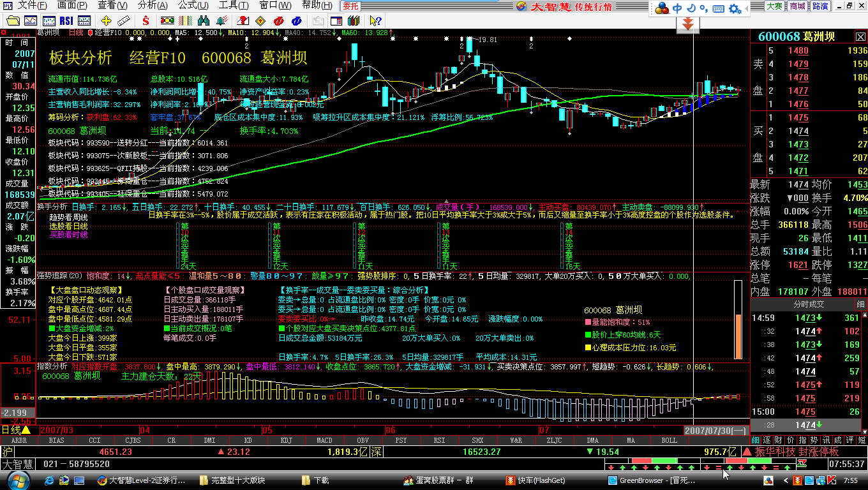The image size is (868, 490).
Task: Click the books library icon
Action: click(x=354, y=21)
